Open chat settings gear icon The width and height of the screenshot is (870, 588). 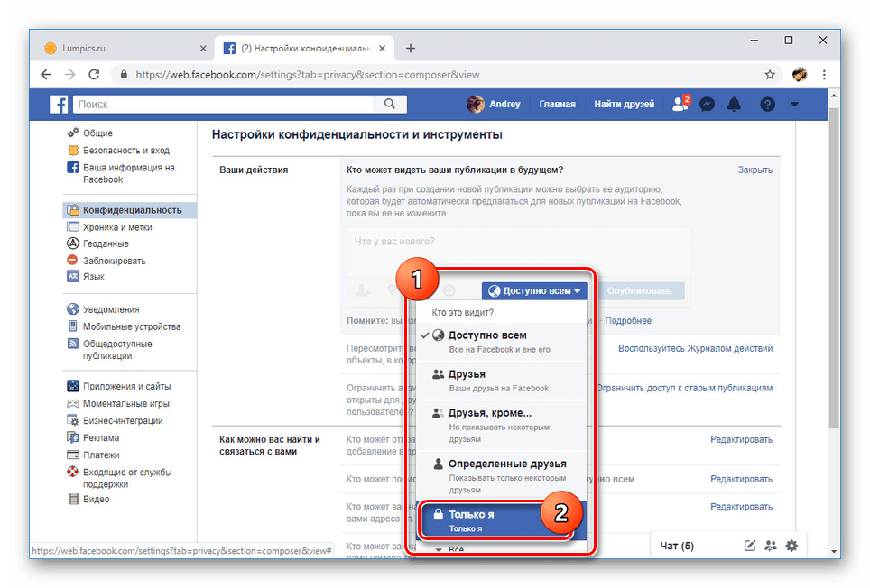pyautogui.click(x=791, y=546)
